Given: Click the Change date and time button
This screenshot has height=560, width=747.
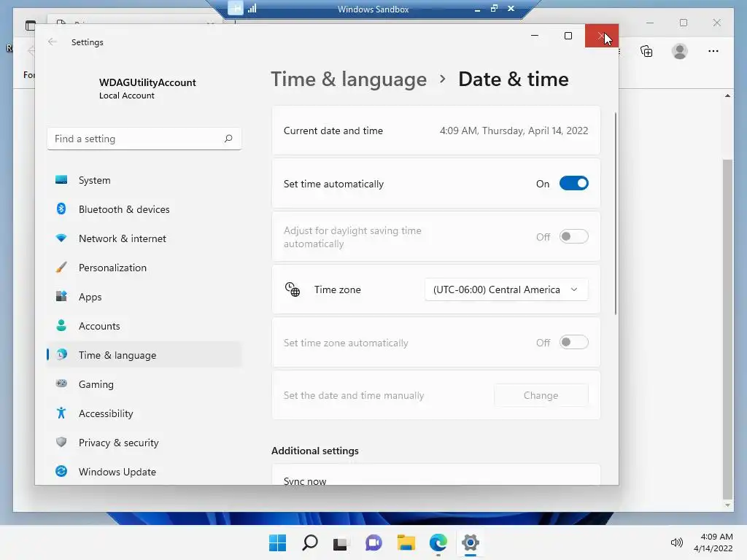Looking at the screenshot, I should 541,395.
